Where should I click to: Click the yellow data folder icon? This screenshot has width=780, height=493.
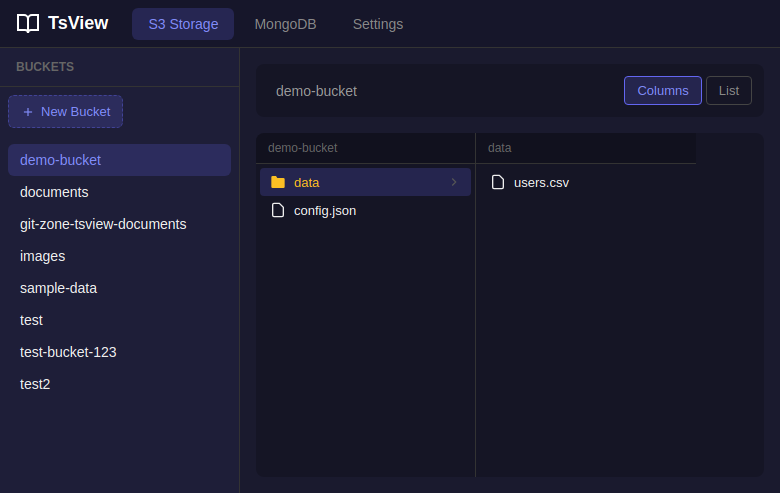(x=278, y=182)
